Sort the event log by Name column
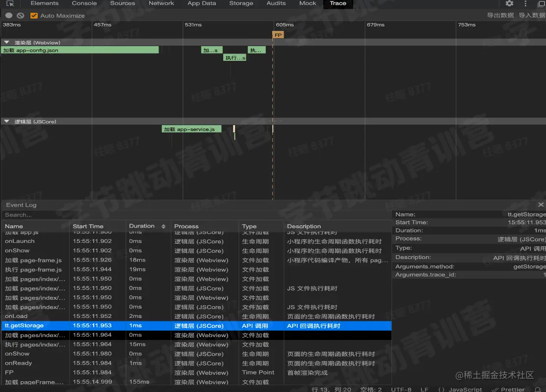This screenshot has width=546, height=392. 14,226
